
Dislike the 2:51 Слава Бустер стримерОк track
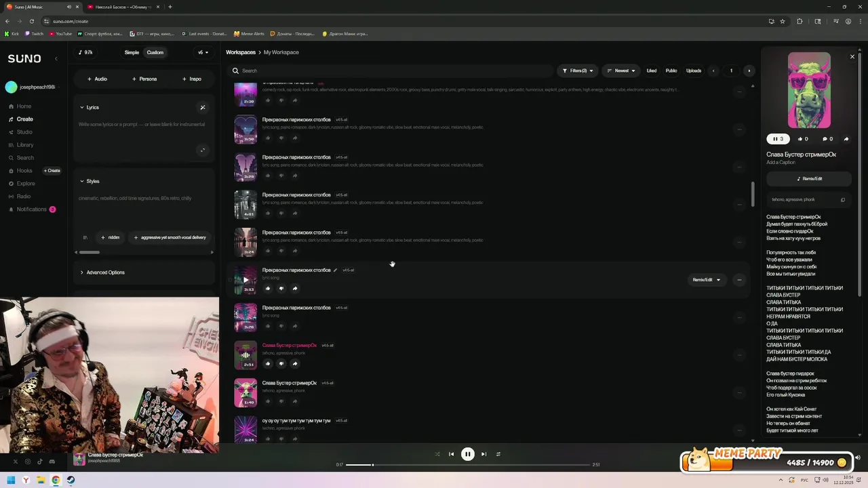tap(281, 363)
